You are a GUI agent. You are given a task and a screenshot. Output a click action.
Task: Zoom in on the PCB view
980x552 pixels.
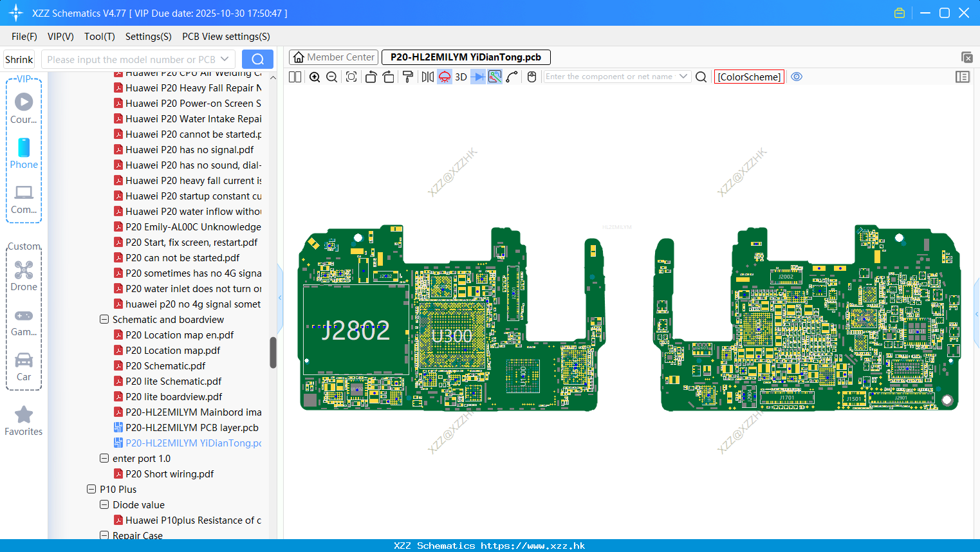tap(315, 77)
